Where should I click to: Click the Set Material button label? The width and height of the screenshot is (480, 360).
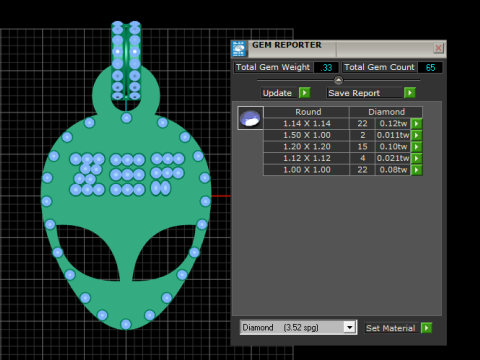391,328
